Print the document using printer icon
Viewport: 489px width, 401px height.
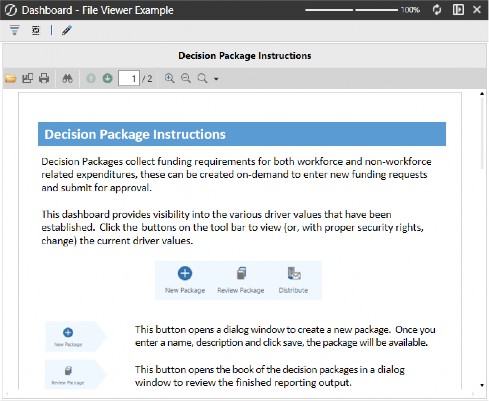[44, 78]
